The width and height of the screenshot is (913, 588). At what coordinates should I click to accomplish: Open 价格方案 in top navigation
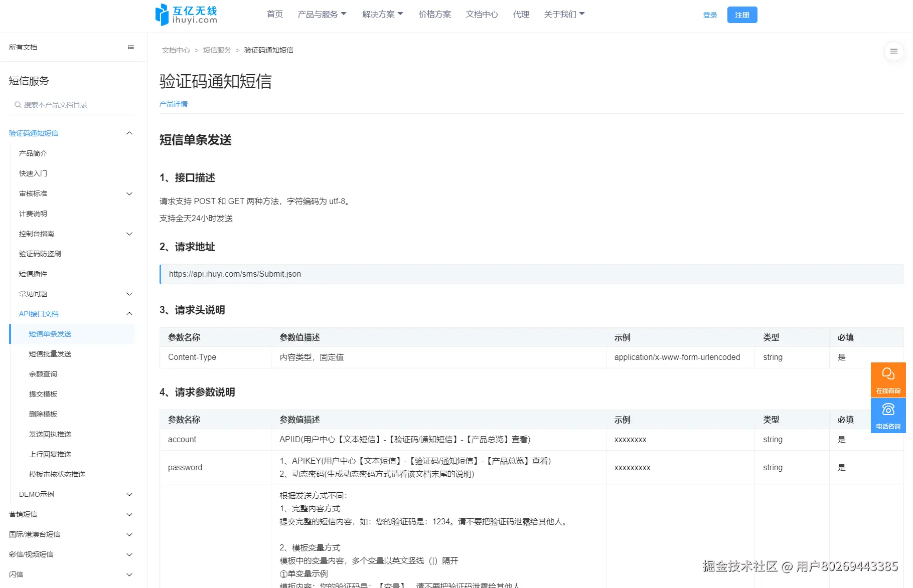[434, 14]
